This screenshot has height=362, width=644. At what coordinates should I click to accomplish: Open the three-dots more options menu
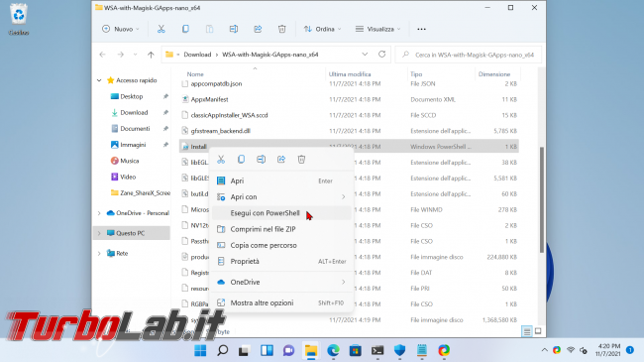[x=421, y=29]
